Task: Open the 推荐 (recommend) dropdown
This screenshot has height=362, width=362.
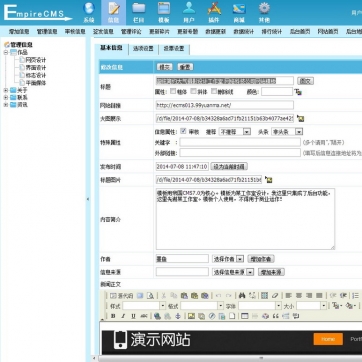Action: (x=235, y=132)
